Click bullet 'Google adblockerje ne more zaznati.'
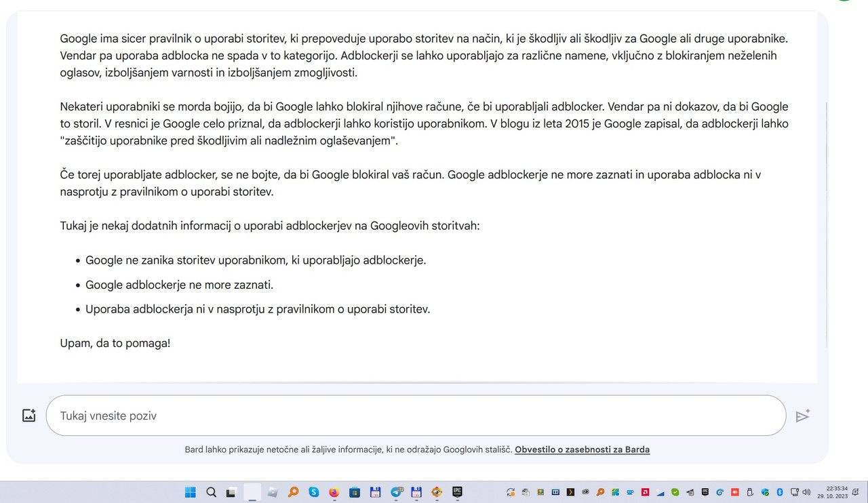The width and height of the screenshot is (868, 503). (180, 285)
